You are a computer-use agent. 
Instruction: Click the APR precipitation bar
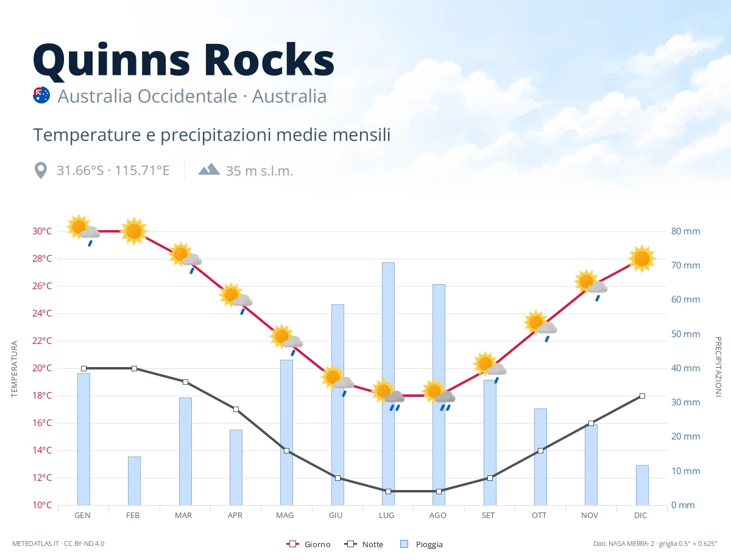click(236, 467)
